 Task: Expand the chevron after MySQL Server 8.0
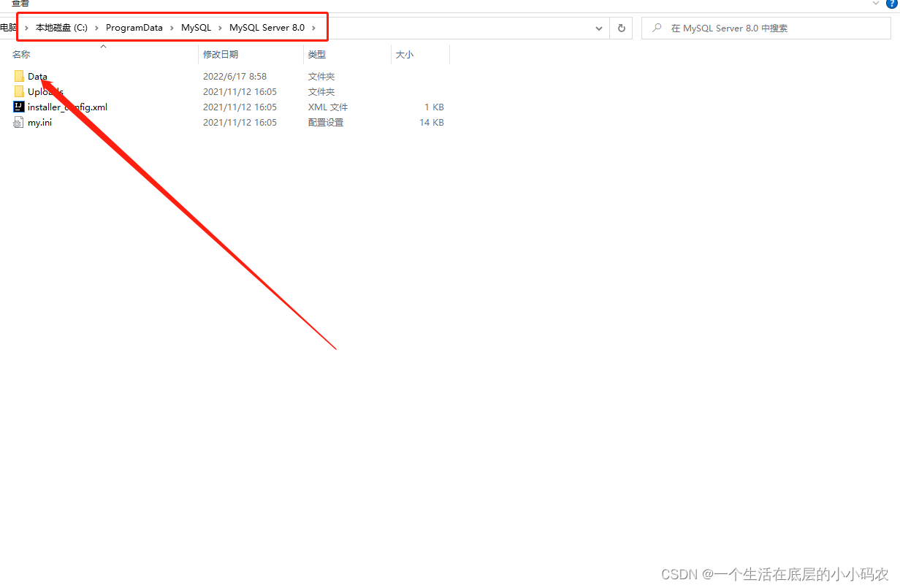(x=314, y=28)
